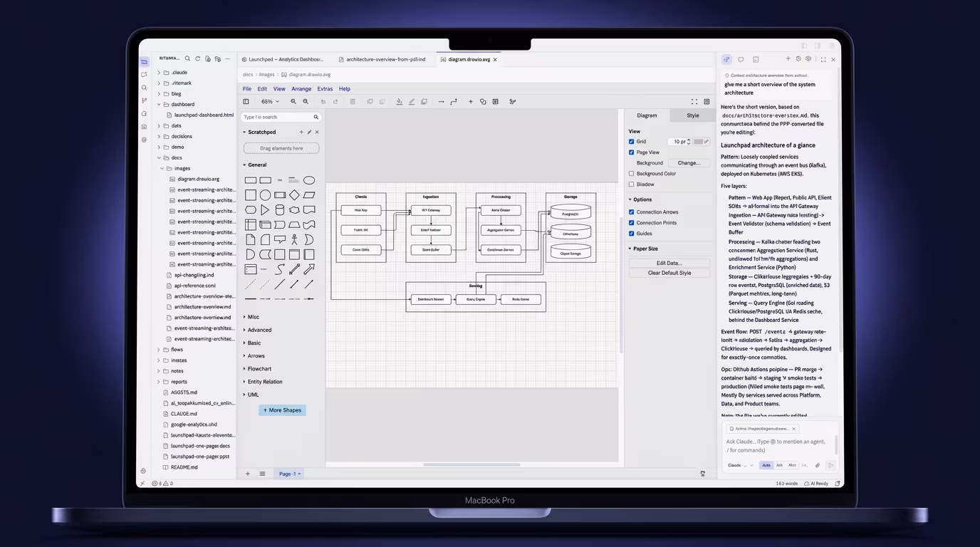
Task: Toggle the Connection Arrows checkbox
Action: click(631, 212)
